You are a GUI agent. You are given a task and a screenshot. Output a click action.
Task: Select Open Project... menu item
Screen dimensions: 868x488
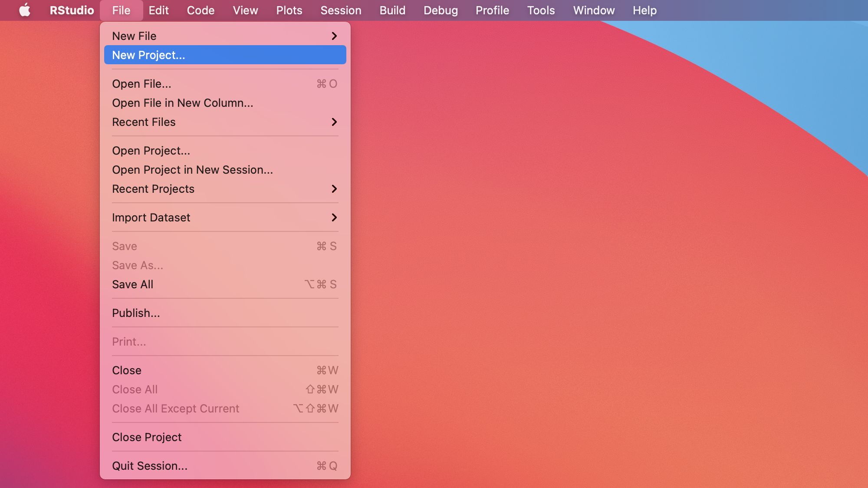click(x=151, y=151)
